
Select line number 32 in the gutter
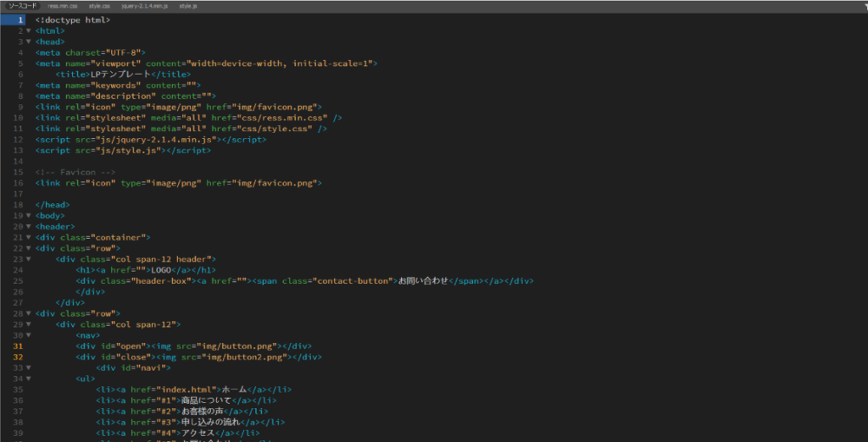coord(19,356)
